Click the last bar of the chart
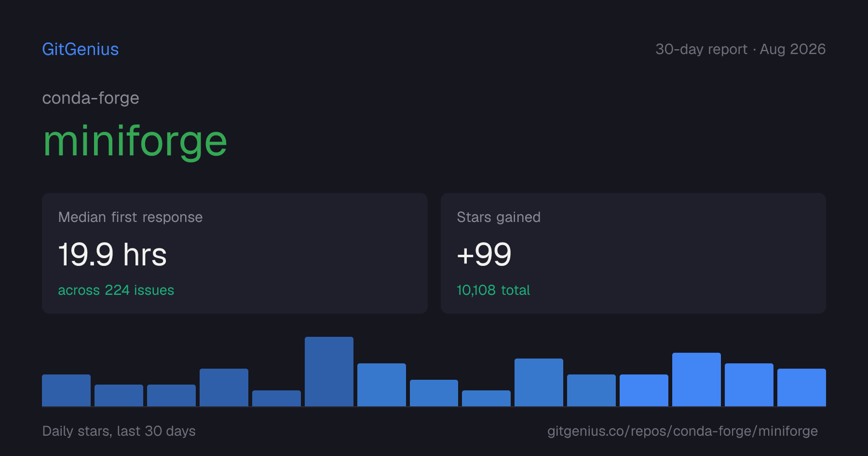Viewport: 868px width, 456px height. coord(801,387)
